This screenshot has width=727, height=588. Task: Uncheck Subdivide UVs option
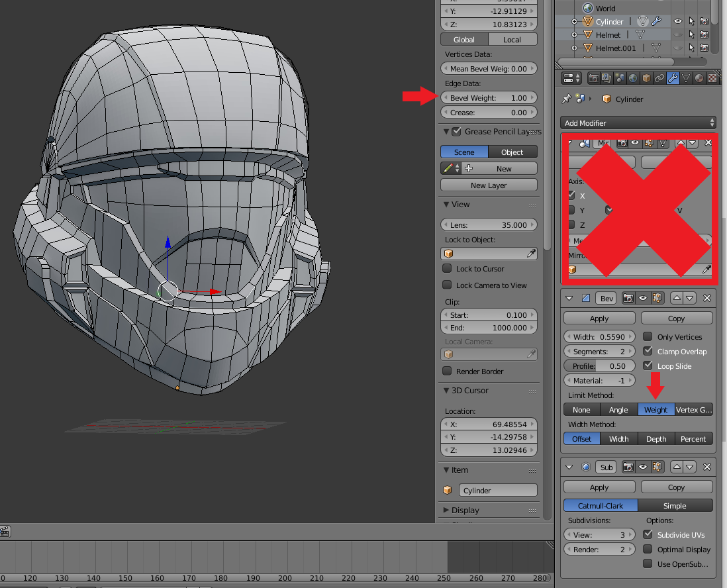coord(648,534)
